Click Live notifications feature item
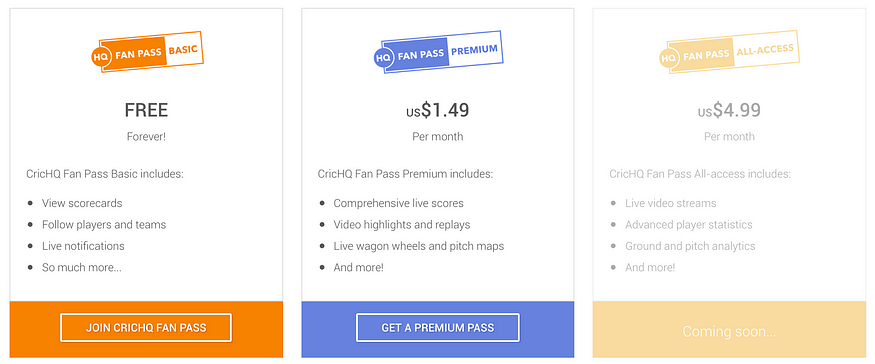Image resolution: width=875 pixels, height=364 pixels. [83, 246]
